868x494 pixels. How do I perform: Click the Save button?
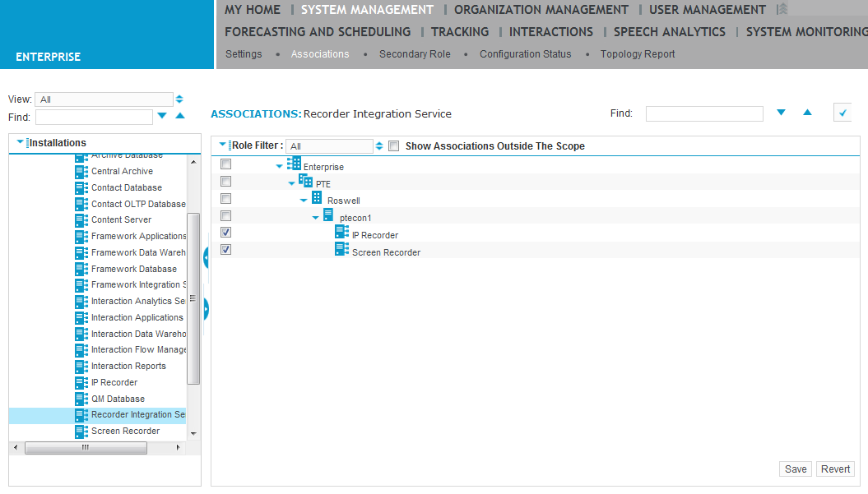pos(795,469)
